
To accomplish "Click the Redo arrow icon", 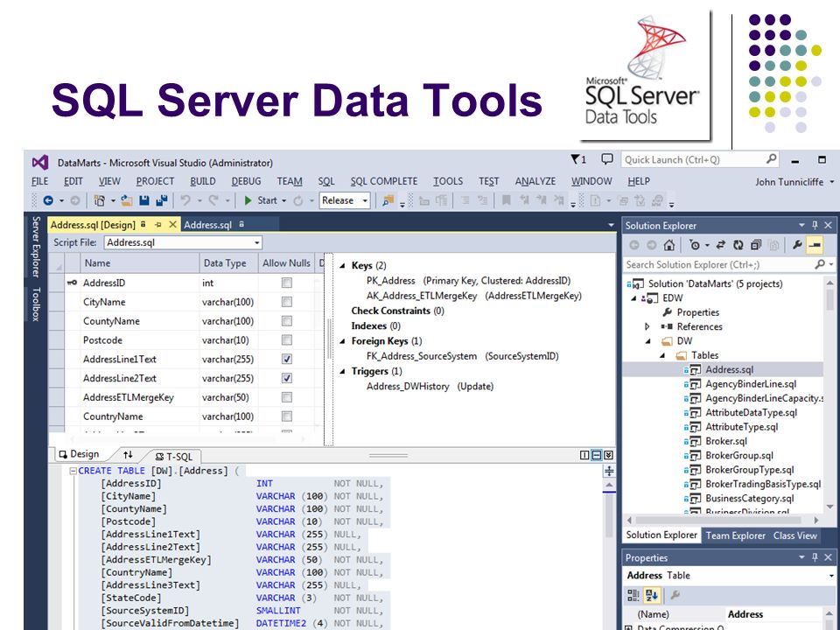I will 213,200.
